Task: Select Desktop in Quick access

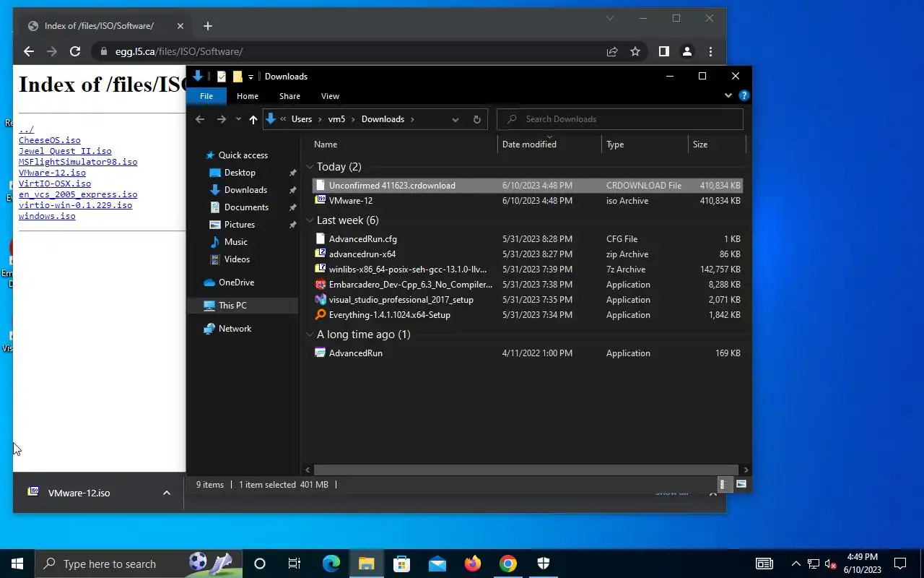Action: tap(240, 173)
